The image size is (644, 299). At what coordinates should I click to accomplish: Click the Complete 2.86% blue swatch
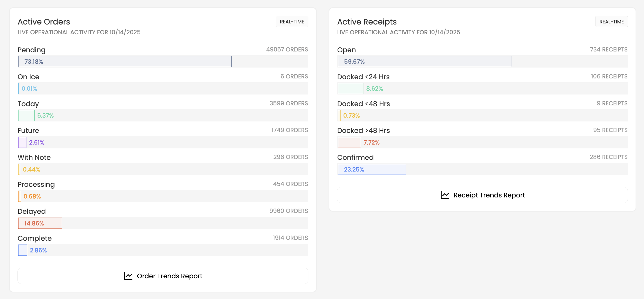point(23,250)
